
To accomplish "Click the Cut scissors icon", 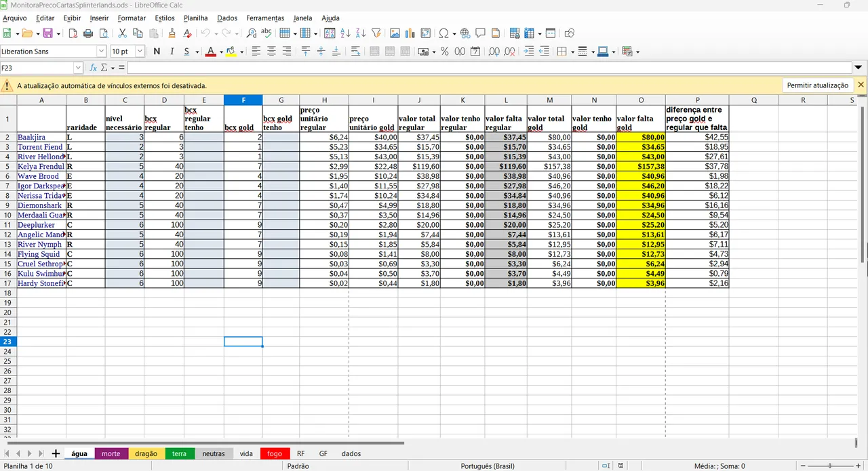I will (123, 33).
